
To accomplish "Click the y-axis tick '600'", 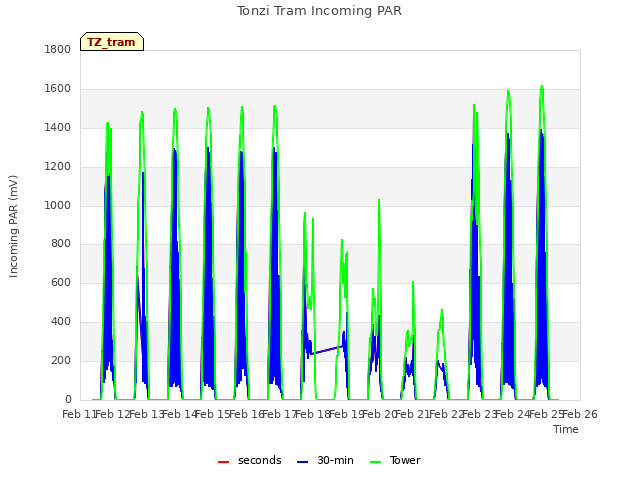I will coord(61,282).
